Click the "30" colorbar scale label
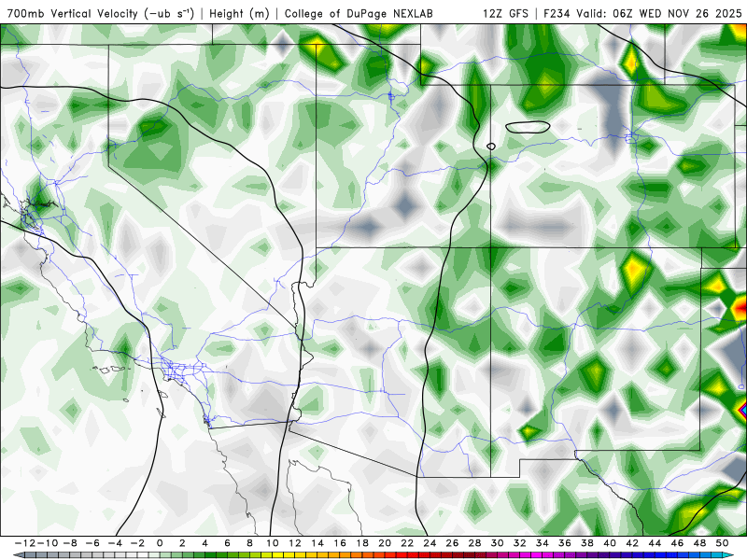 coord(498,543)
